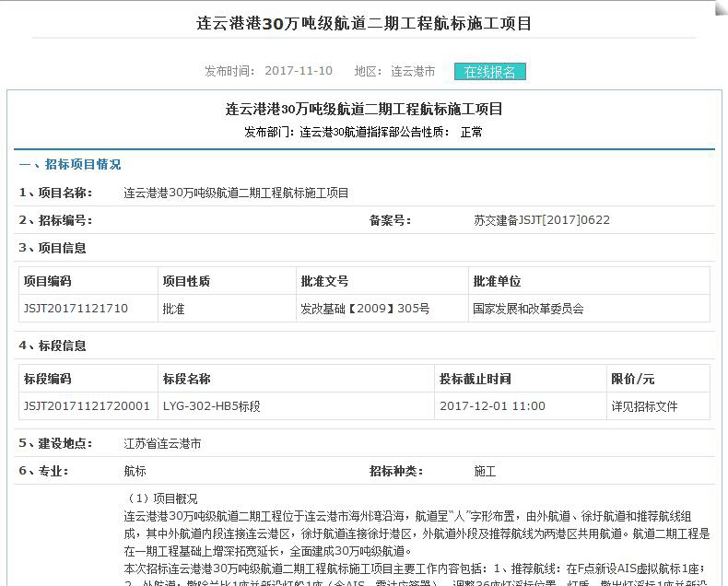Click the filing number 苏交建备JSJT[2017]0622
Screen dimensions: 728x586
[x=541, y=220]
